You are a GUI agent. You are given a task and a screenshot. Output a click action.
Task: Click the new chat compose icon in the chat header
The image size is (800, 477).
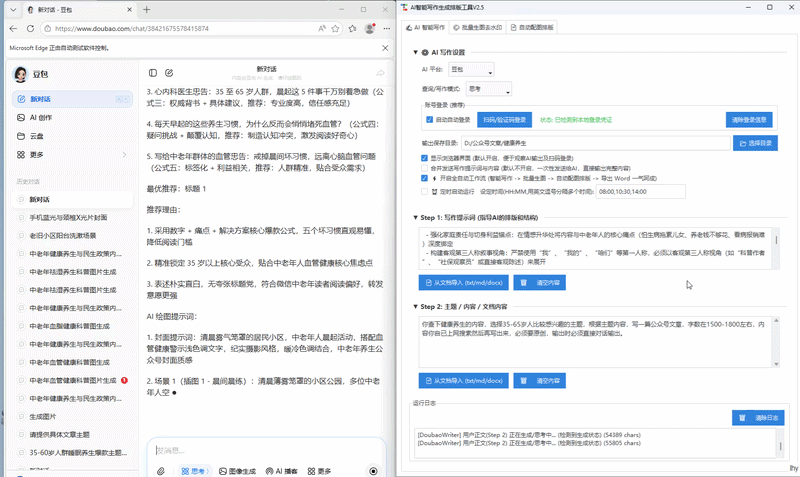[x=169, y=73]
